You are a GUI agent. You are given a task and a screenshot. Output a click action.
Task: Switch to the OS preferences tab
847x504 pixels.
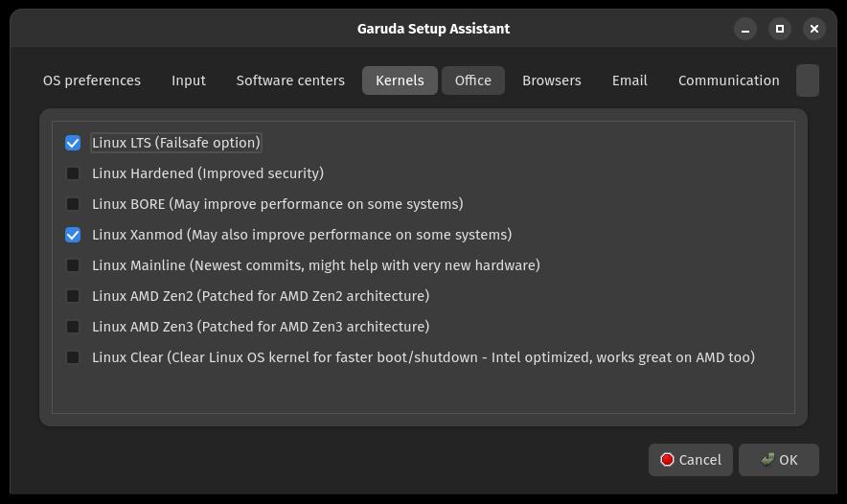pyautogui.click(x=92, y=80)
